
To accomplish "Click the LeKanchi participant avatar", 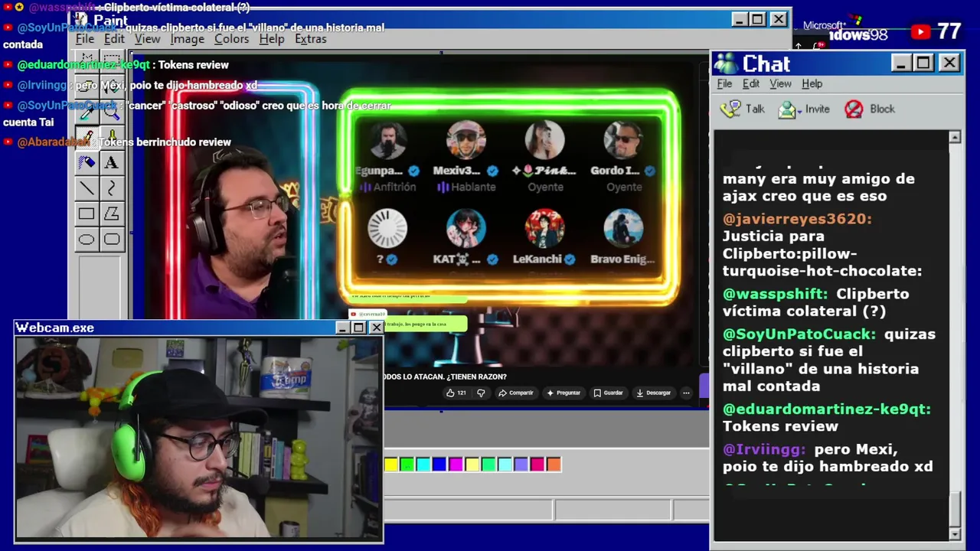I will (544, 228).
